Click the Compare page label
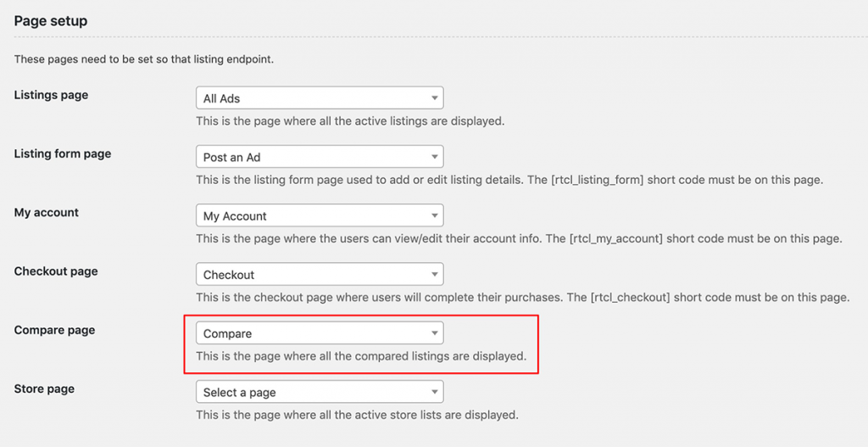This screenshot has width=868, height=447. (54, 330)
